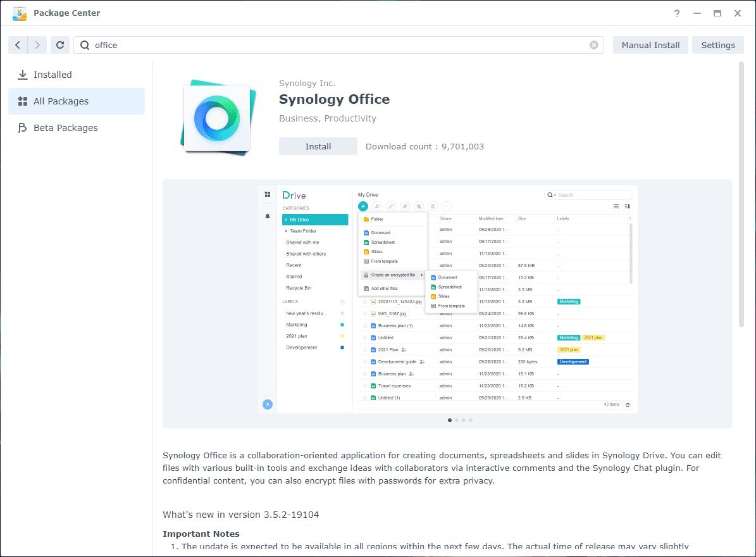
Task: Open the Beta Packages section
Action: click(x=77, y=128)
